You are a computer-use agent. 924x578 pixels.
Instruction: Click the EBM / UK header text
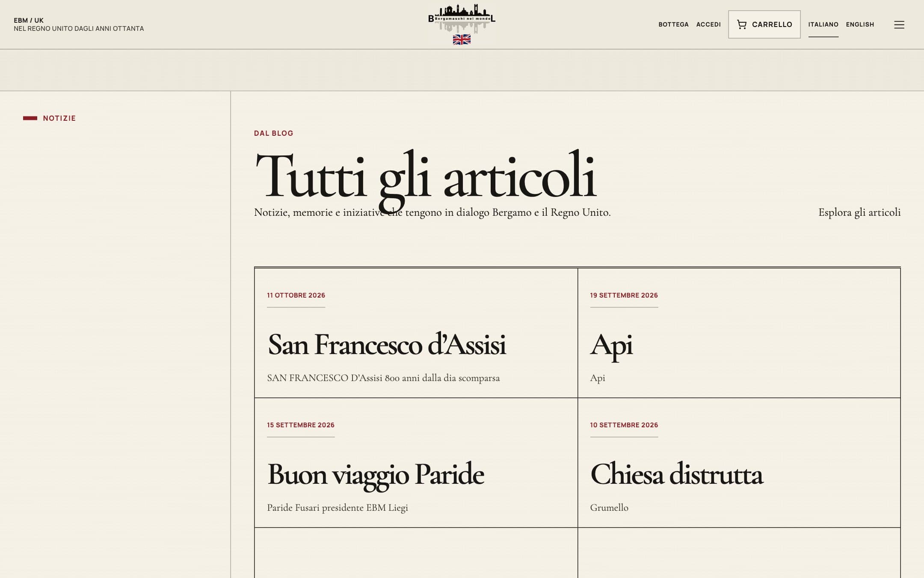pyautogui.click(x=29, y=20)
